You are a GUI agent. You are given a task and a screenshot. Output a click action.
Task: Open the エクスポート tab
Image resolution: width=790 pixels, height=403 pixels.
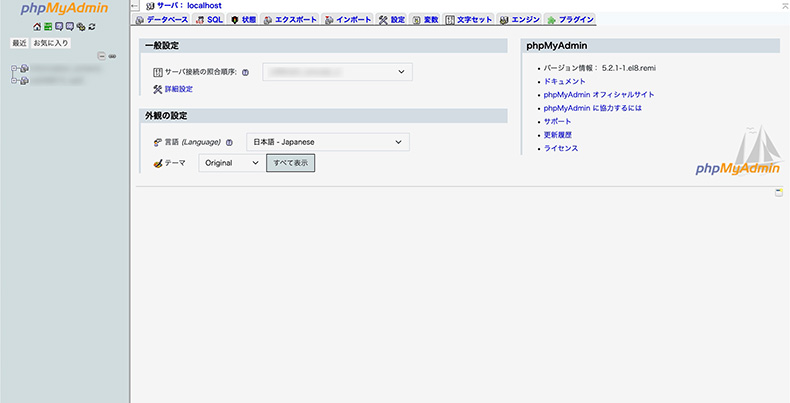tap(290, 19)
